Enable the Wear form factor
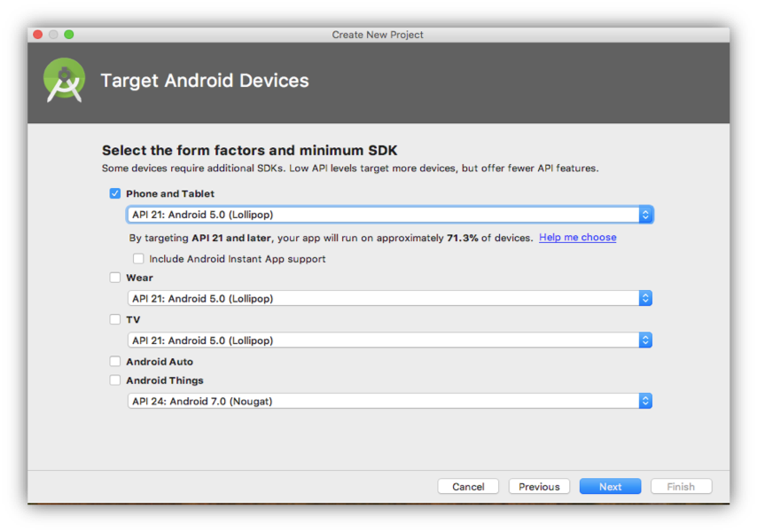This screenshot has height=532, width=757. tap(115, 278)
